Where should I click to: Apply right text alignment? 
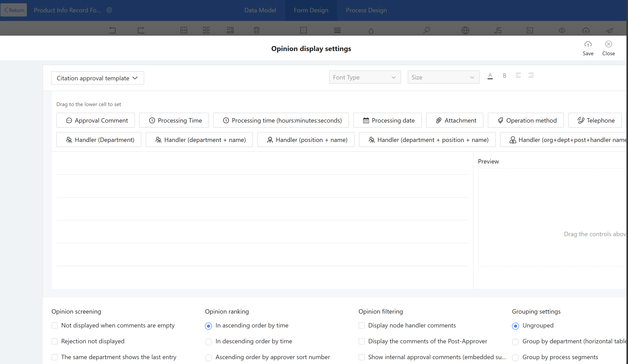pyautogui.click(x=531, y=75)
